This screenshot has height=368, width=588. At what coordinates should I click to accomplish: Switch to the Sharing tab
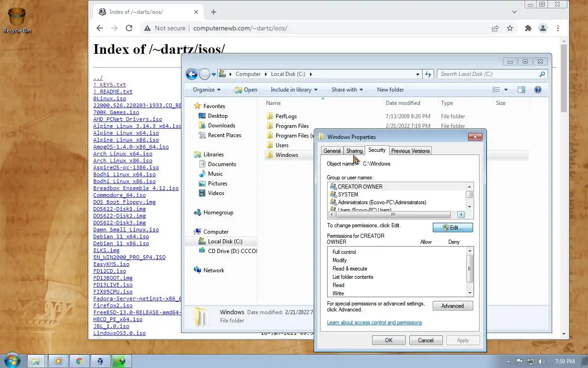click(354, 151)
